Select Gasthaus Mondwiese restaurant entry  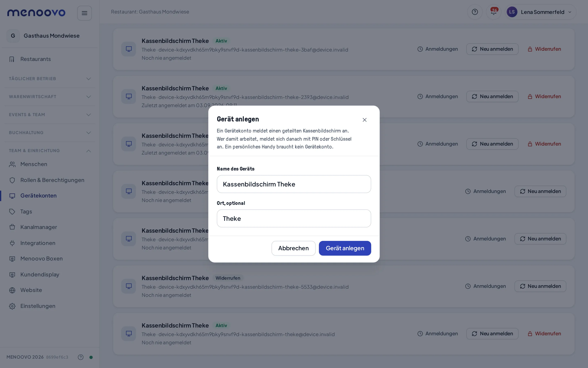tap(50, 36)
